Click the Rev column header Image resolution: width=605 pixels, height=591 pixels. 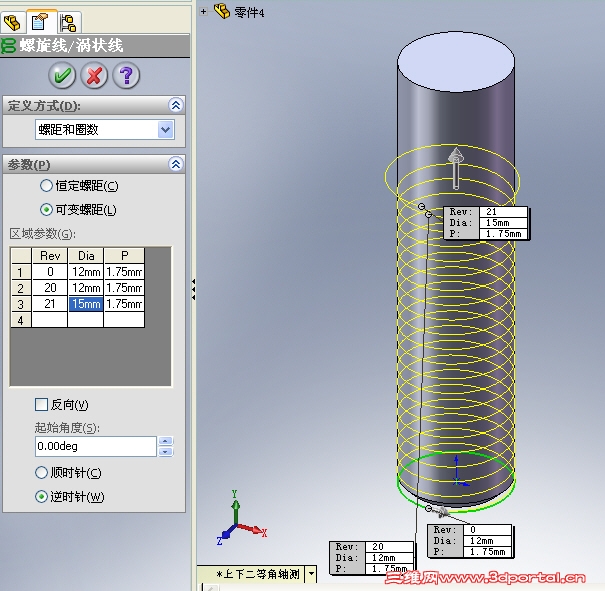50,256
